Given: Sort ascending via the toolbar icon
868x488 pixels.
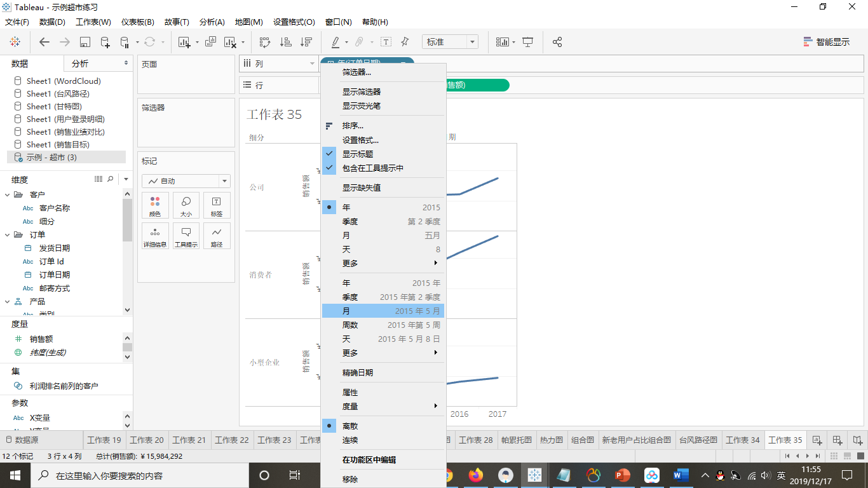Looking at the screenshot, I should pos(286,42).
